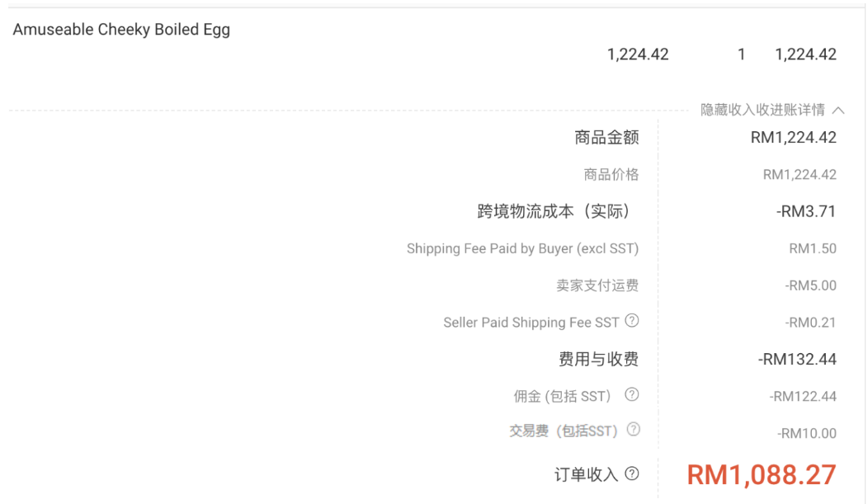Click the -RM122.44 commission value

803,396
